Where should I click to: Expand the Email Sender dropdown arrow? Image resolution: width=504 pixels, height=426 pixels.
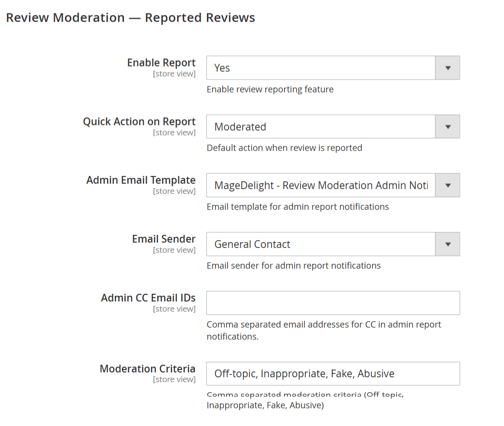[x=448, y=244]
